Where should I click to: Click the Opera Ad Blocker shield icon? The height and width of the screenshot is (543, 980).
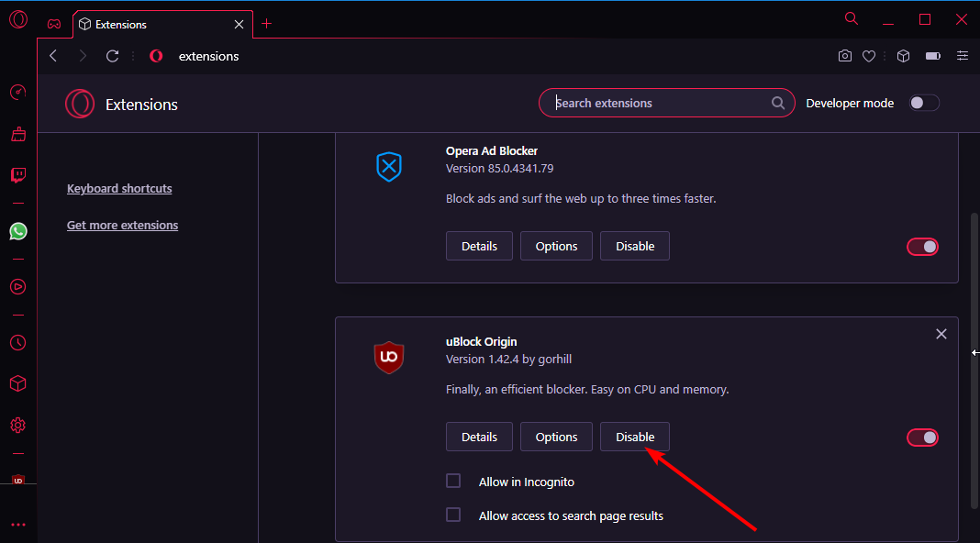click(x=389, y=167)
